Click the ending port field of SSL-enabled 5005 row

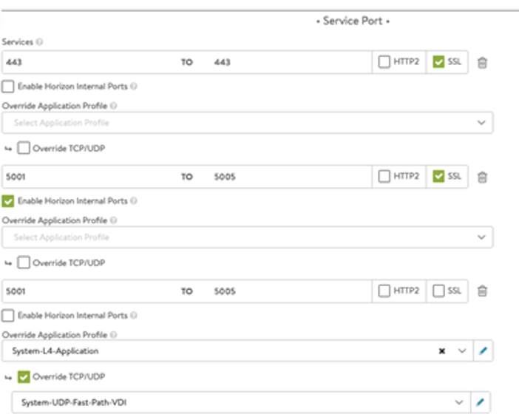pyautogui.click(x=291, y=177)
